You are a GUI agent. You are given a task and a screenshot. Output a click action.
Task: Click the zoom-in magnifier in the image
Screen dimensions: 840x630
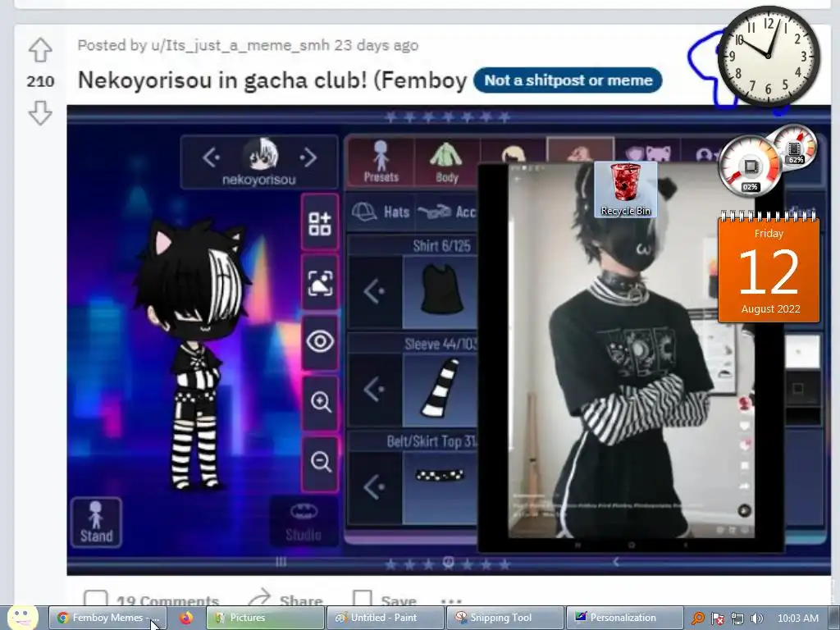click(321, 402)
